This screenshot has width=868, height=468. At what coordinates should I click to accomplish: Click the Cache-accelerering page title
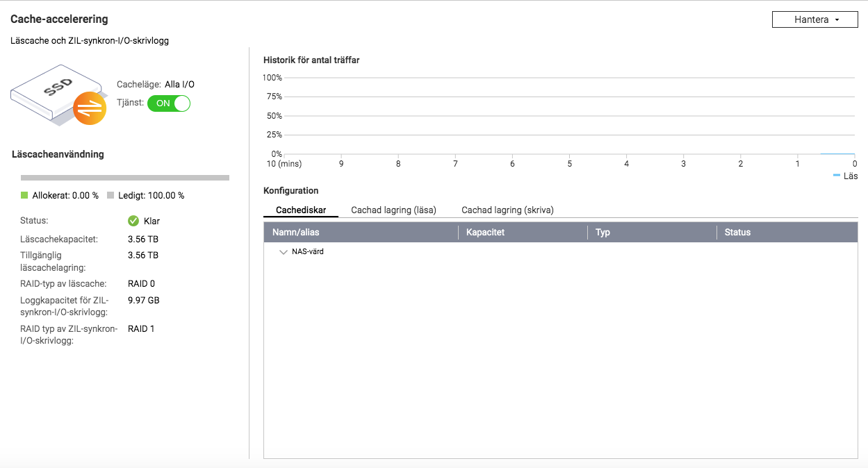59,19
